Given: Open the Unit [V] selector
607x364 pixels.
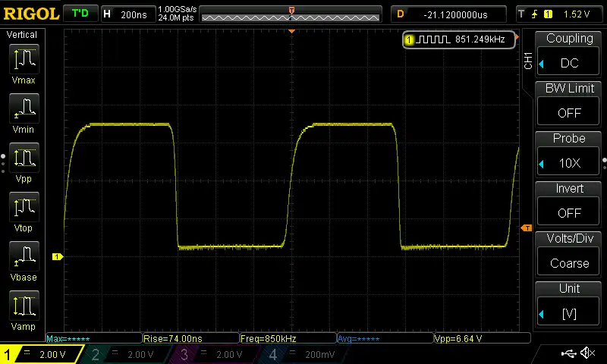Looking at the screenshot, I should [569, 305].
